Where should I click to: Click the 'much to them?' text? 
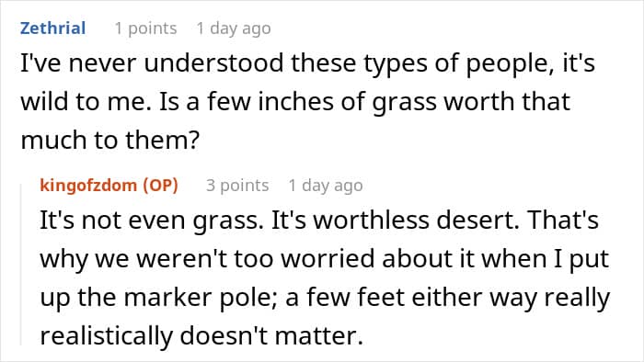click(110, 141)
